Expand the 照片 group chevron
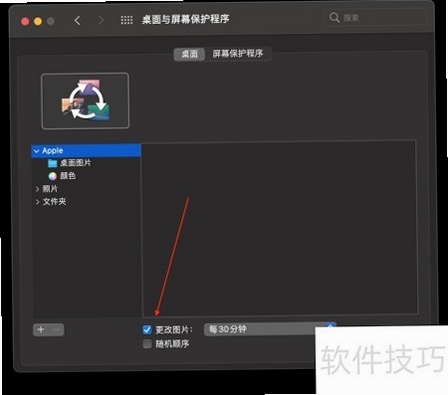Image resolution: width=448 pixels, height=395 pixels. (x=37, y=189)
